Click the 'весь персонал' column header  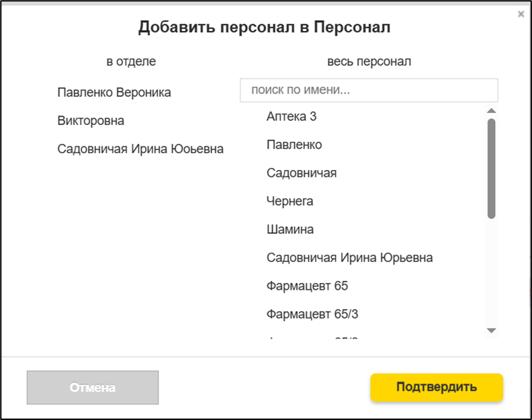[x=369, y=62]
